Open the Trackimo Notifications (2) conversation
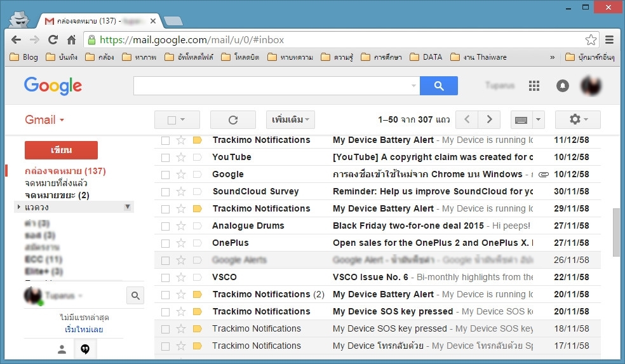The width and height of the screenshot is (625, 364). 377,294
